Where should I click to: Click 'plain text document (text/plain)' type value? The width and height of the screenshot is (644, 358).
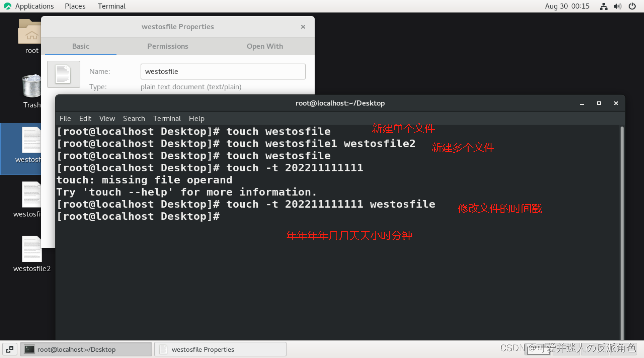point(191,87)
